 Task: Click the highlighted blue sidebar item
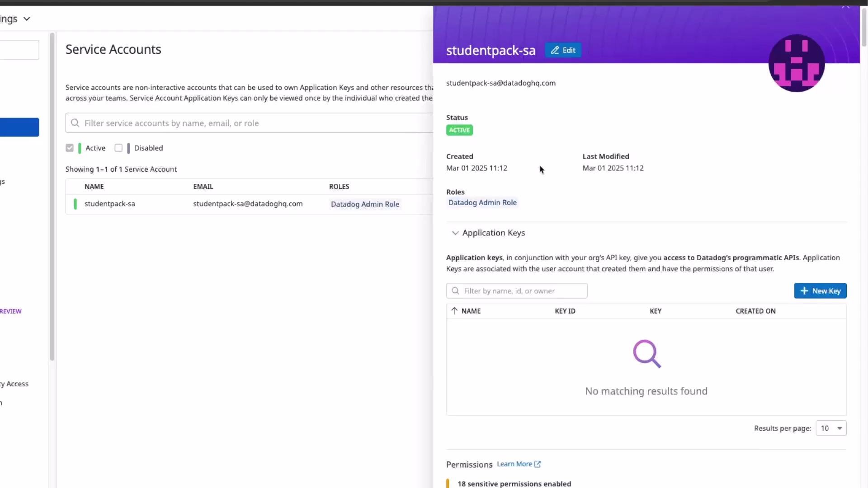[19, 127]
